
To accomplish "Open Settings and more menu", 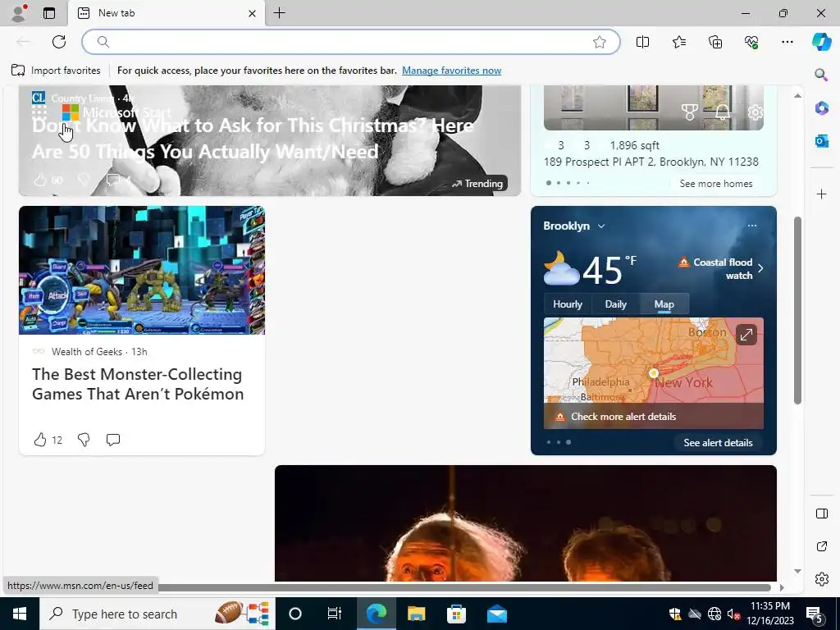I will [x=787, y=42].
